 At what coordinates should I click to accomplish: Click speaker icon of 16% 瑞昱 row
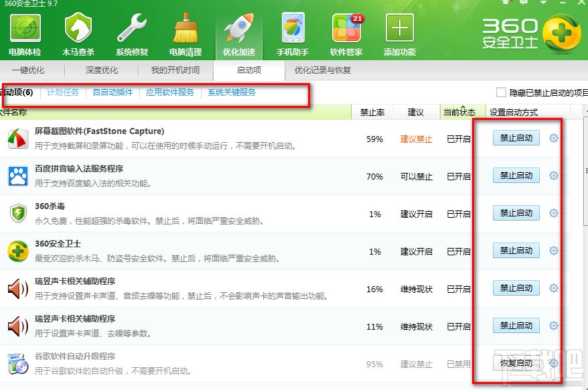pos(18,289)
